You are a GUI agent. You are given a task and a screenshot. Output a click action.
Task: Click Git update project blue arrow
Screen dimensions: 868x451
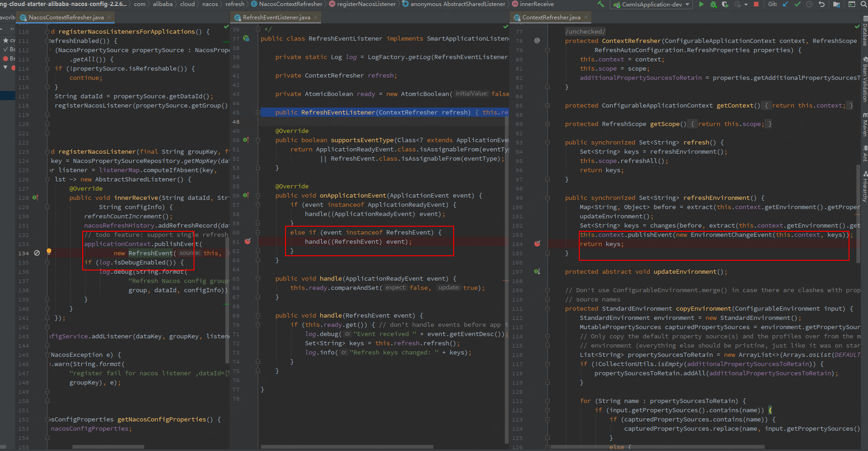(x=786, y=4)
